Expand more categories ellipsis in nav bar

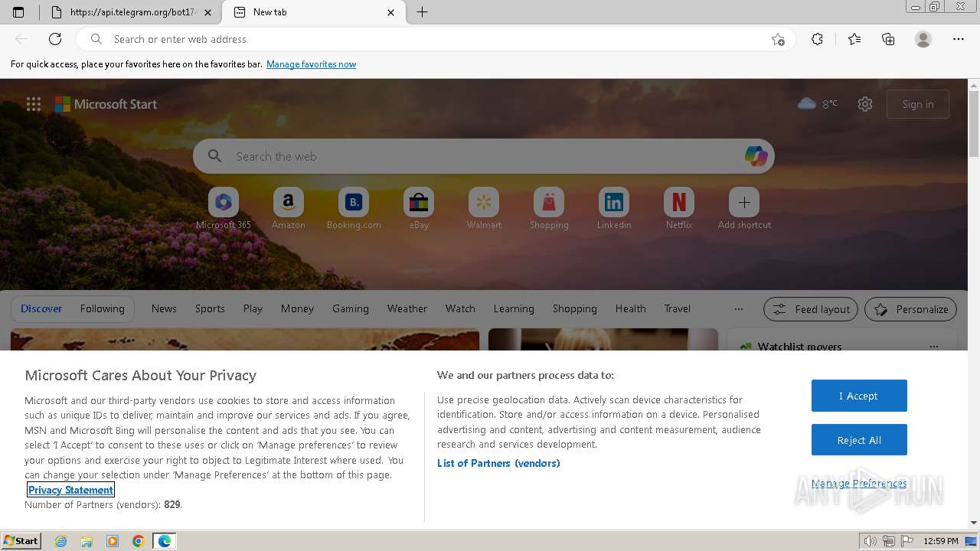coord(739,309)
